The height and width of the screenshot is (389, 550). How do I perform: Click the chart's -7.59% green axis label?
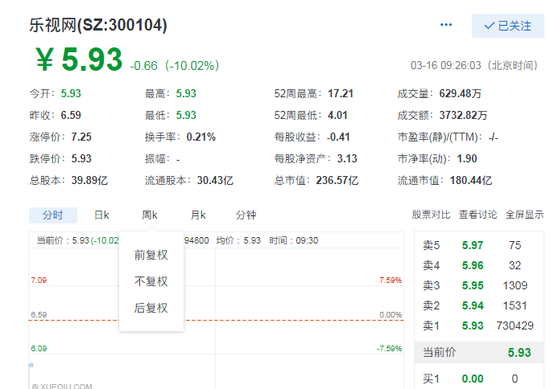(x=389, y=348)
